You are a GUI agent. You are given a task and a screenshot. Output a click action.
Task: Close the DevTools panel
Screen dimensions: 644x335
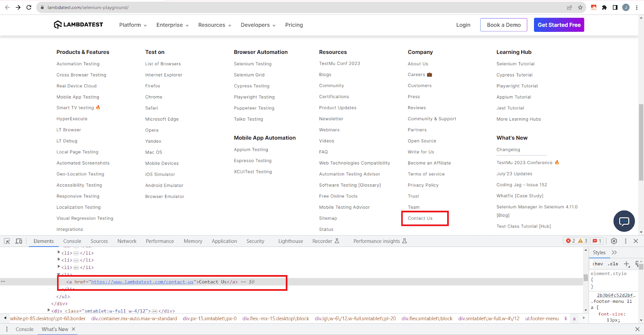[x=636, y=241]
